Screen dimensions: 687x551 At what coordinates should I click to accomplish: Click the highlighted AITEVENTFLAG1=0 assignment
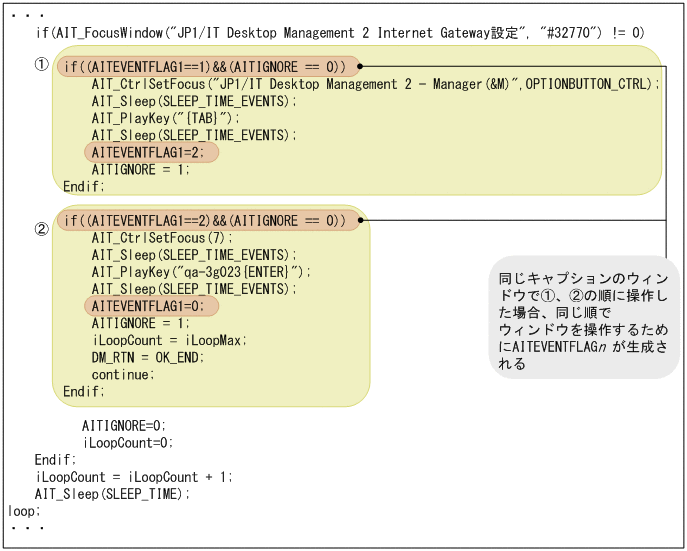(x=150, y=306)
